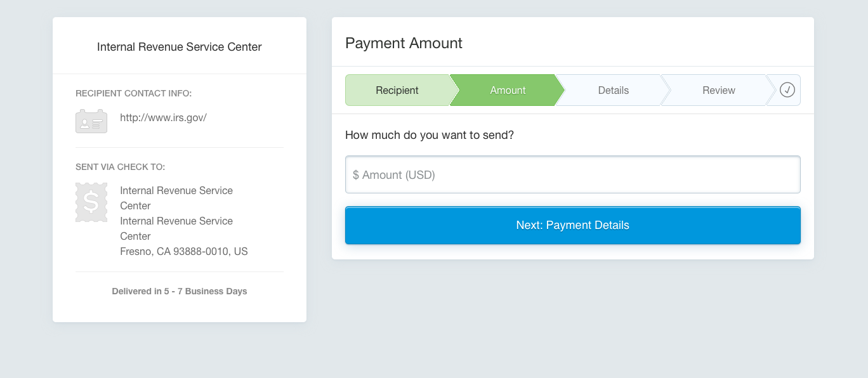Viewport: 868px width, 378px height.
Task: Click the Payment Amount heading
Action: (404, 43)
